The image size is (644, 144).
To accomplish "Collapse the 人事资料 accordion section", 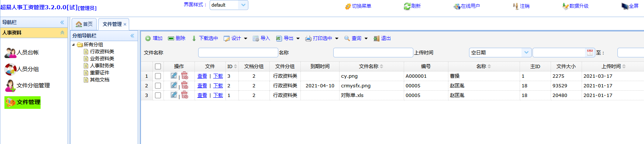I will pyautogui.click(x=62, y=33).
